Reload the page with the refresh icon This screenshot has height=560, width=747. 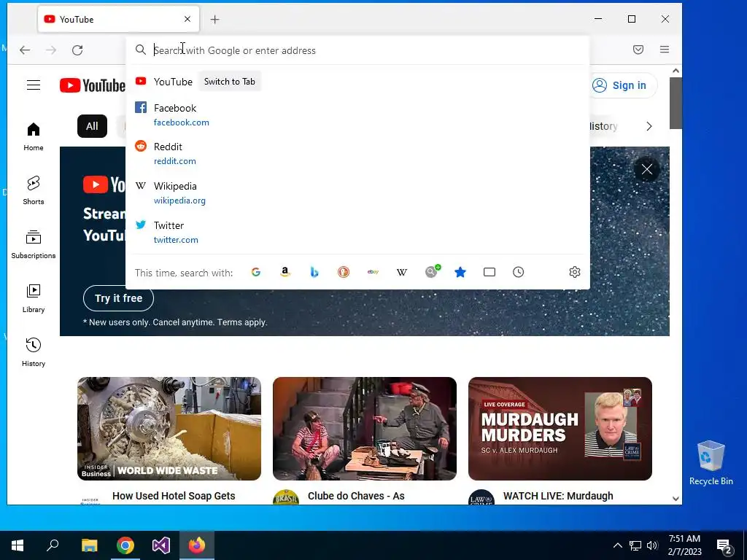point(77,50)
